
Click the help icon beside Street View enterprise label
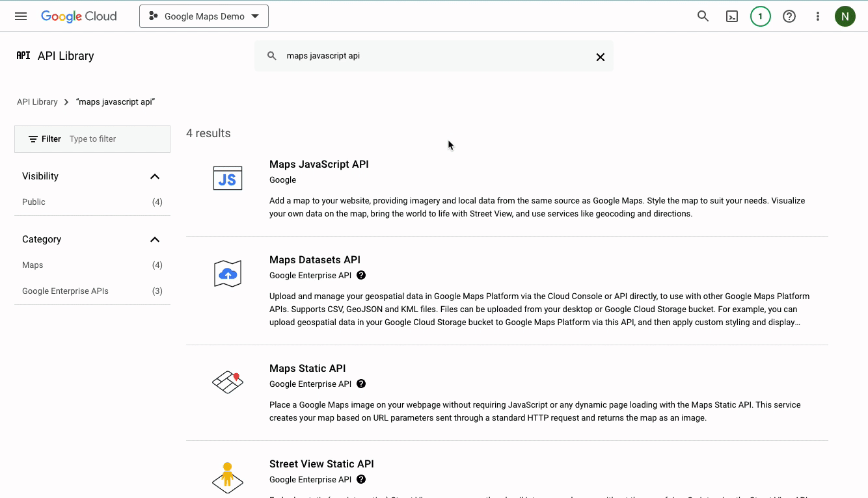coord(361,479)
